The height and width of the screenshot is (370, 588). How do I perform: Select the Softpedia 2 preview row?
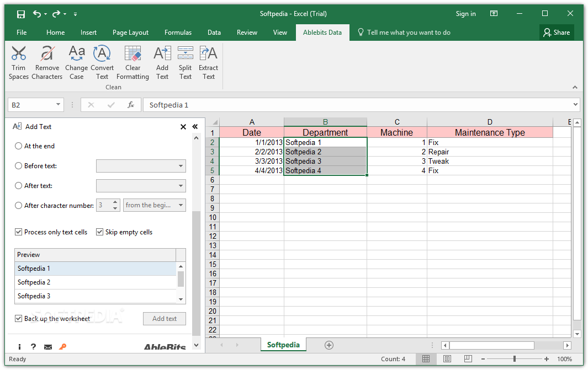96,282
